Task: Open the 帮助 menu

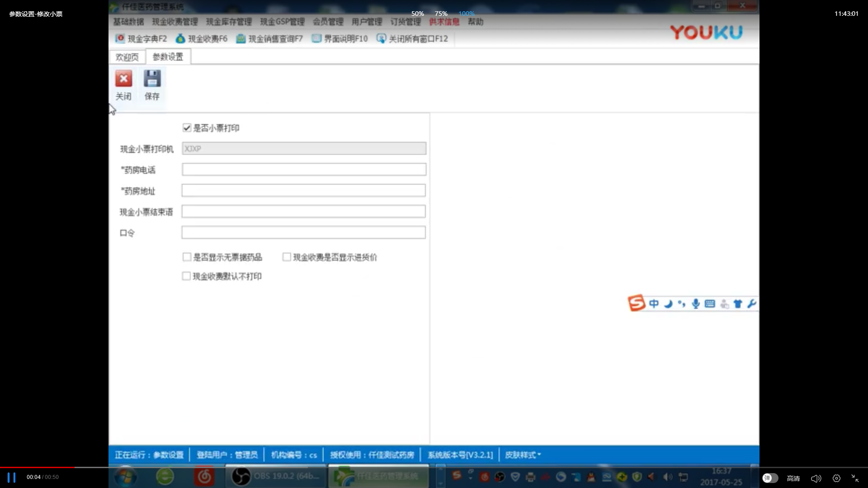Action: tap(476, 22)
